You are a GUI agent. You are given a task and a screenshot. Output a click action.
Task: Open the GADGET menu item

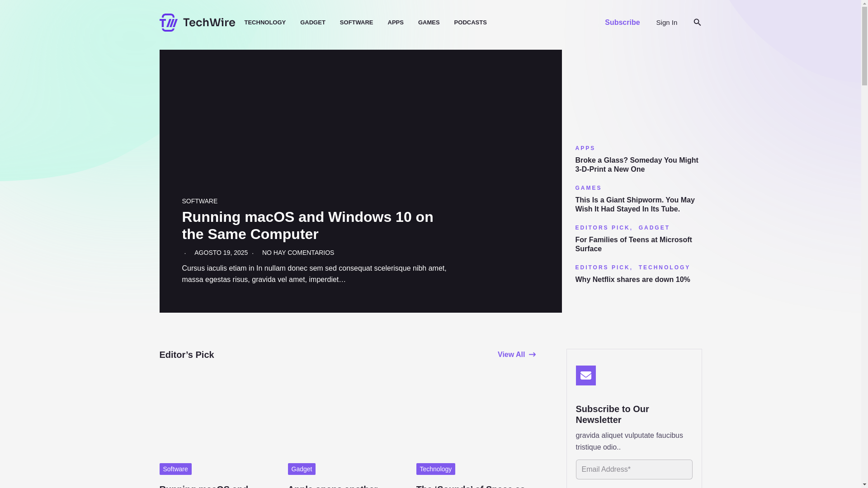coord(312,23)
